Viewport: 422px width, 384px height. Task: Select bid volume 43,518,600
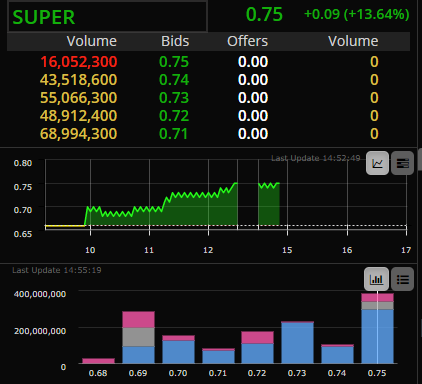(x=79, y=80)
